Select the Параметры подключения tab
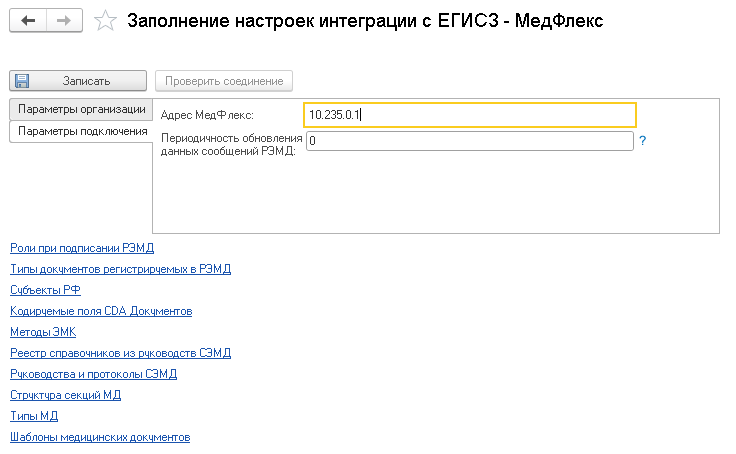The image size is (736, 454). (81, 131)
